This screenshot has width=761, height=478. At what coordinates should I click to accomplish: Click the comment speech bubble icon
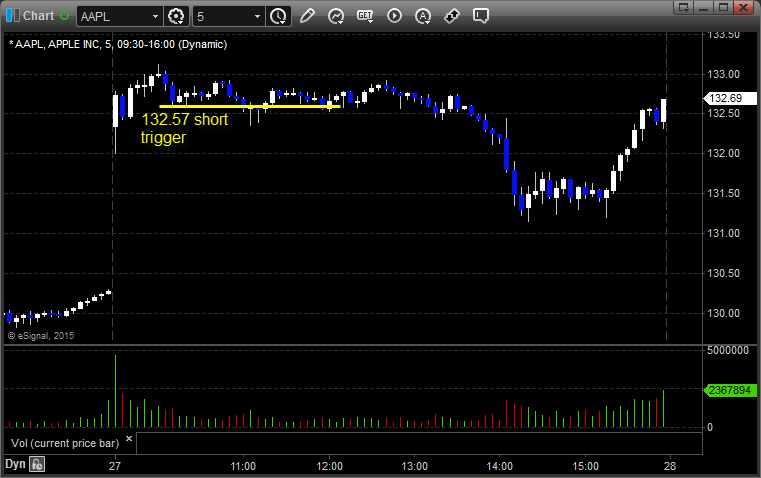pos(480,16)
